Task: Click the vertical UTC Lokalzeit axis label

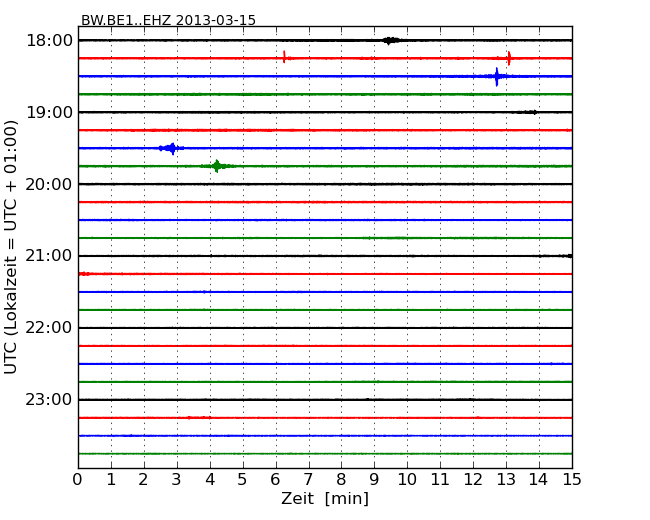Action: point(11,247)
